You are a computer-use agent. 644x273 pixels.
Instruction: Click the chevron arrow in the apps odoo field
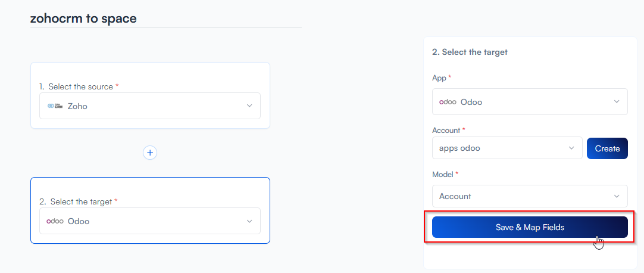coord(571,148)
